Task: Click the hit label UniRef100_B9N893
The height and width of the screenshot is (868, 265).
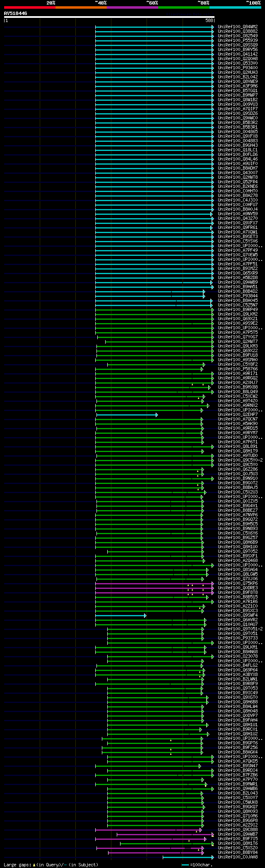Action: tap(238, 529)
